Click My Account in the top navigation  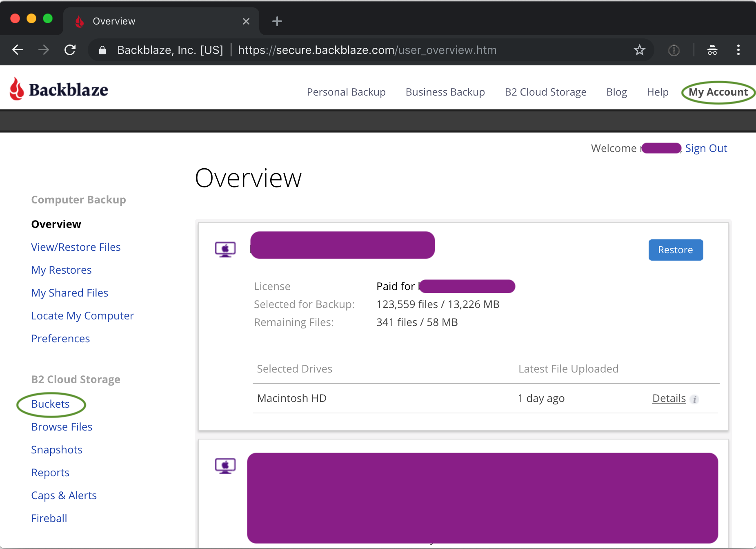[718, 92]
